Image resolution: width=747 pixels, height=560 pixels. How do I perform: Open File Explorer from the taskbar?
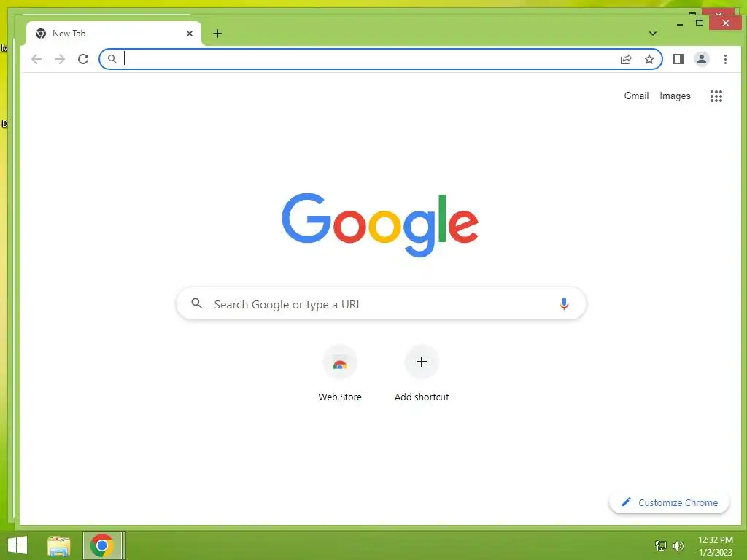(x=59, y=545)
